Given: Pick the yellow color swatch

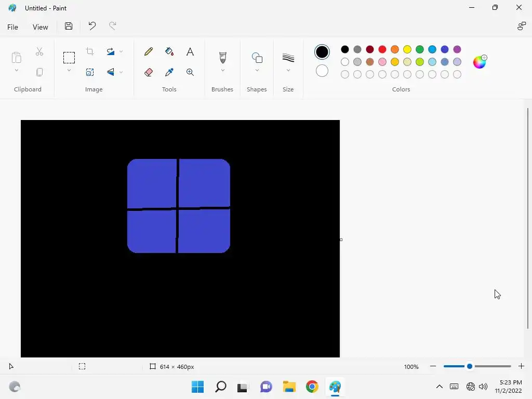Looking at the screenshot, I should tap(407, 49).
